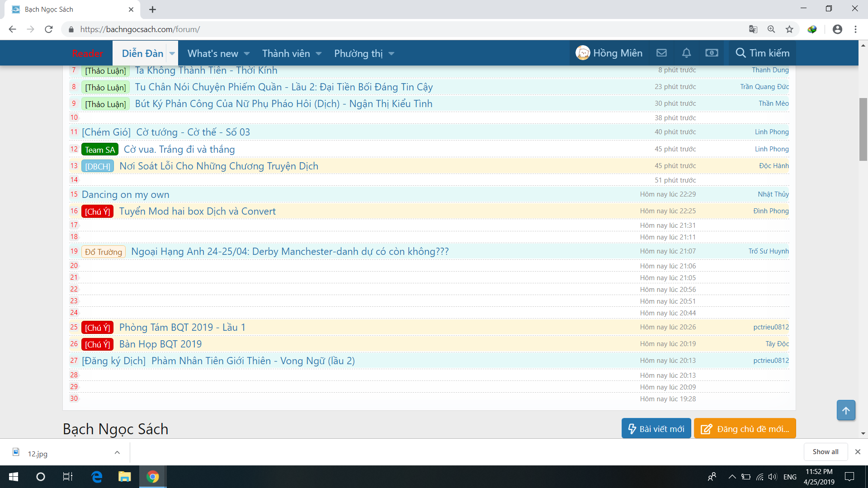Bookmark page with the star icon
The height and width of the screenshot is (488, 868).
click(789, 29)
